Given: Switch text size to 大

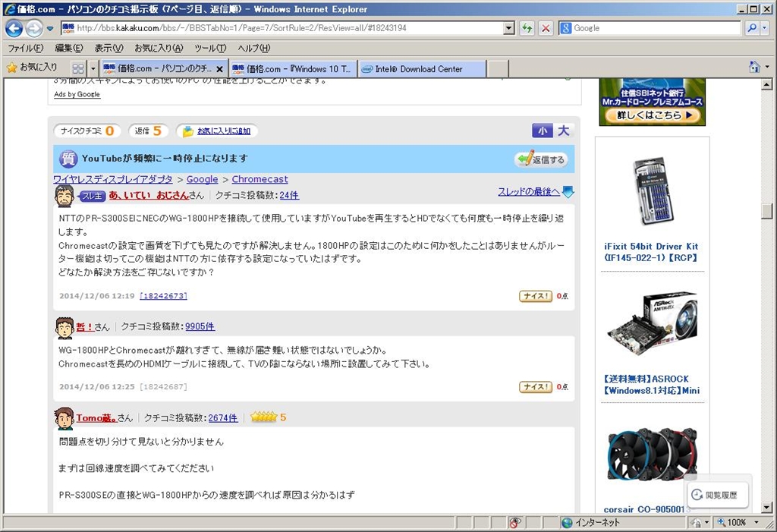Looking at the screenshot, I should pyautogui.click(x=564, y=131).
